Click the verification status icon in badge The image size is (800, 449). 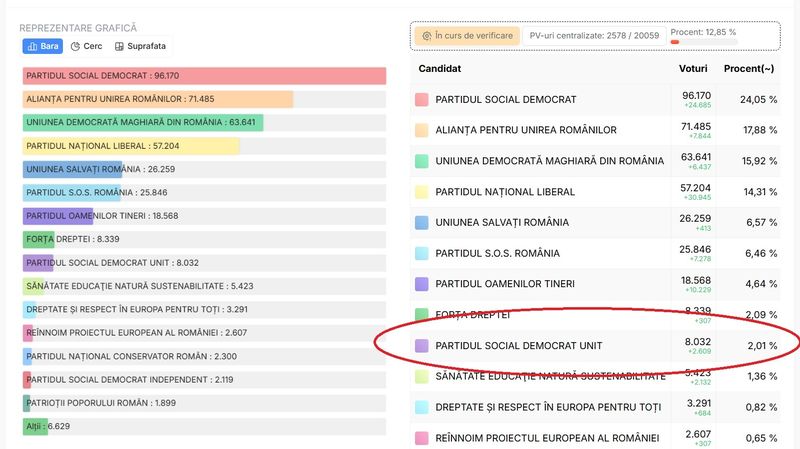tap(428, 35)
